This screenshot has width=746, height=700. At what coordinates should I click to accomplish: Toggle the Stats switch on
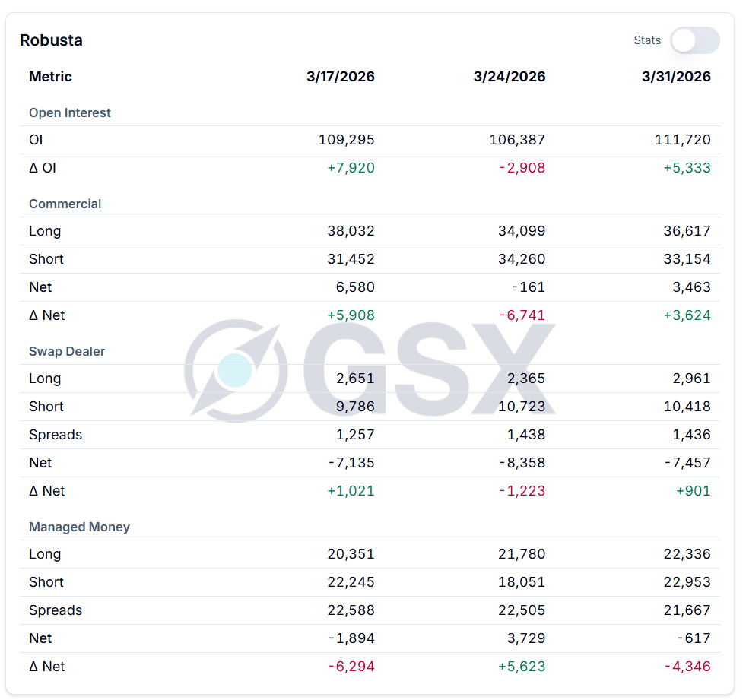coord(694,40)
